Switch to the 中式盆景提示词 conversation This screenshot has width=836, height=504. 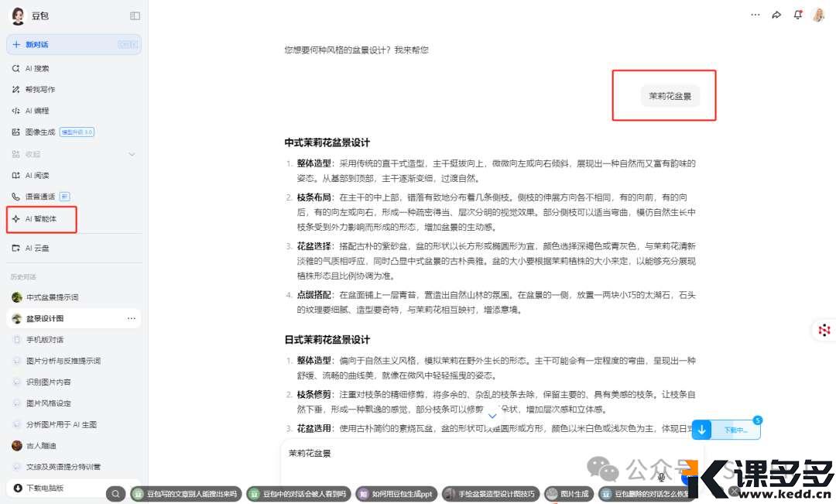click(x=53, y=297)
